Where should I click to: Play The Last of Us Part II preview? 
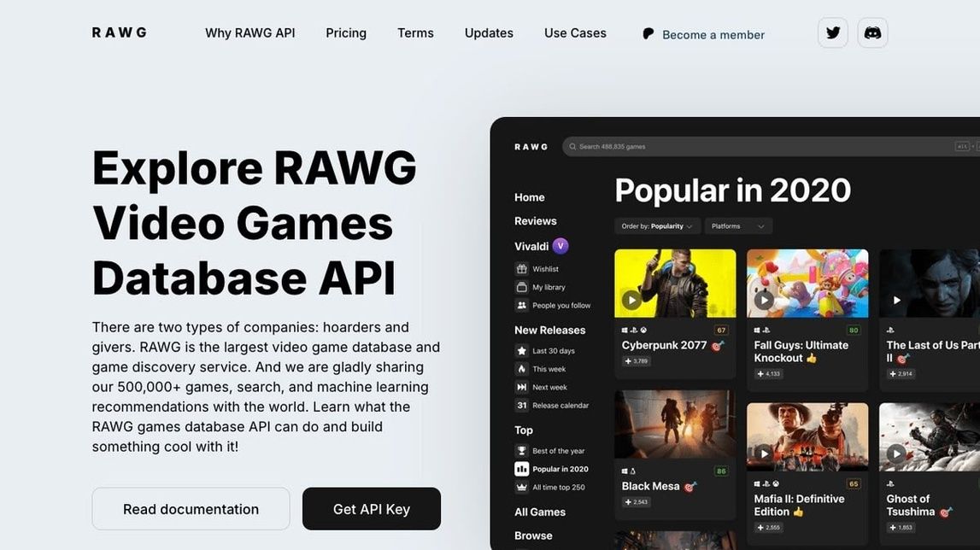coord(896,300)
